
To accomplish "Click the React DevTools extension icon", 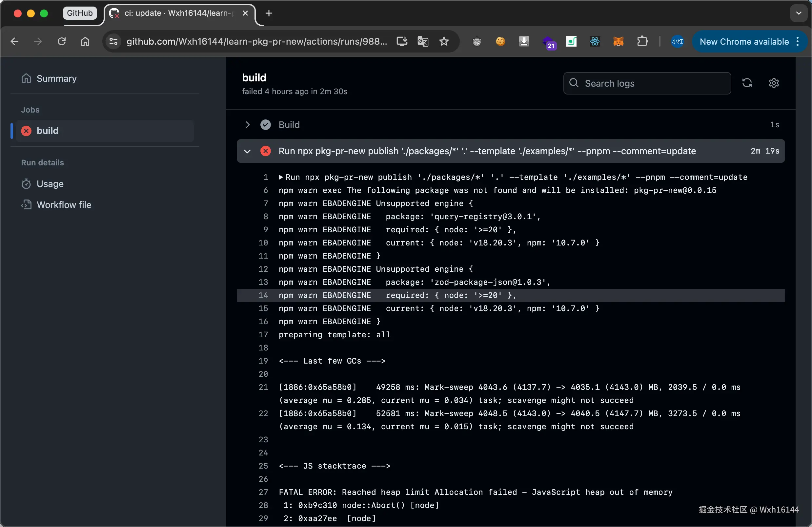I will point(595,42).
